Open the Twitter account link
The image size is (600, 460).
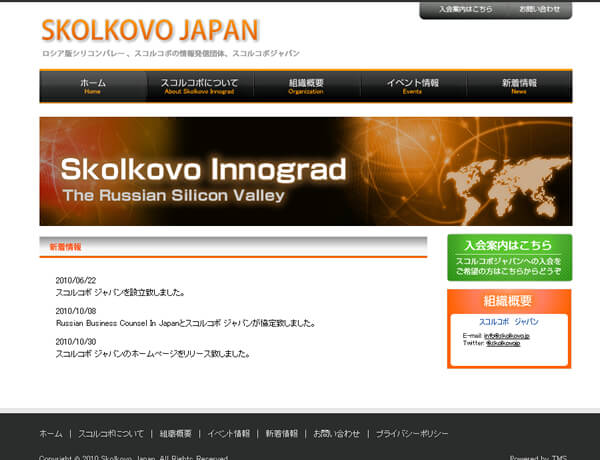(x=503, y=343)
